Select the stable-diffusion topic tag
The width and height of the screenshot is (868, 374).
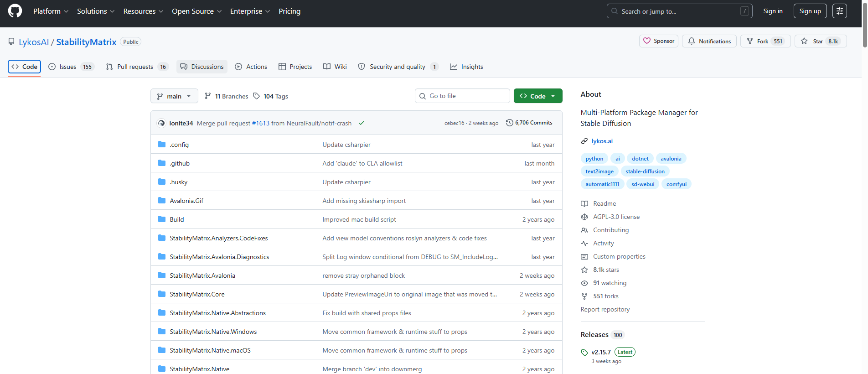645,171
